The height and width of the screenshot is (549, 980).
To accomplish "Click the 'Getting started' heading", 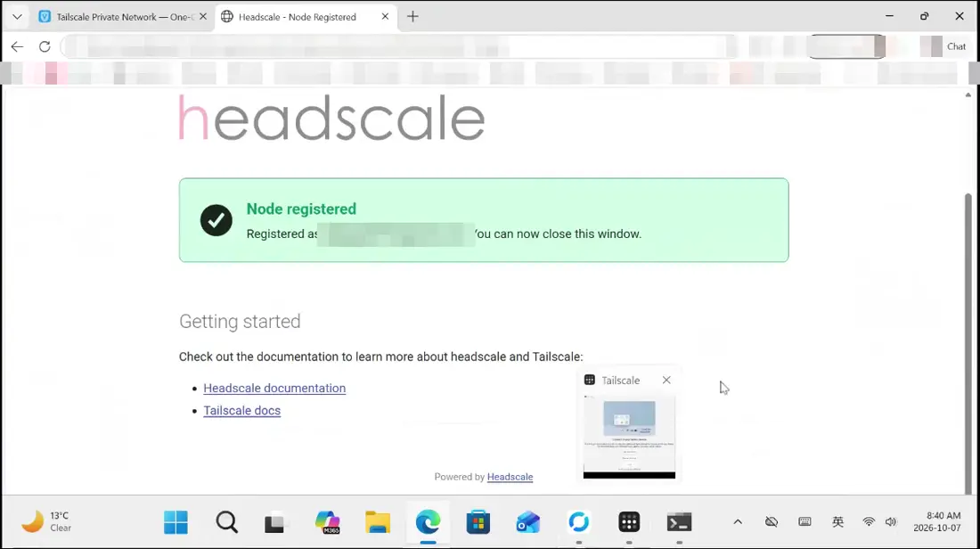I will 240,322.
